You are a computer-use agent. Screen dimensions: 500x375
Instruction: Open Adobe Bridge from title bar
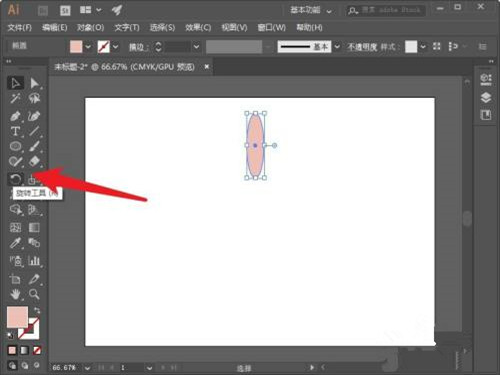coord(43,11)
